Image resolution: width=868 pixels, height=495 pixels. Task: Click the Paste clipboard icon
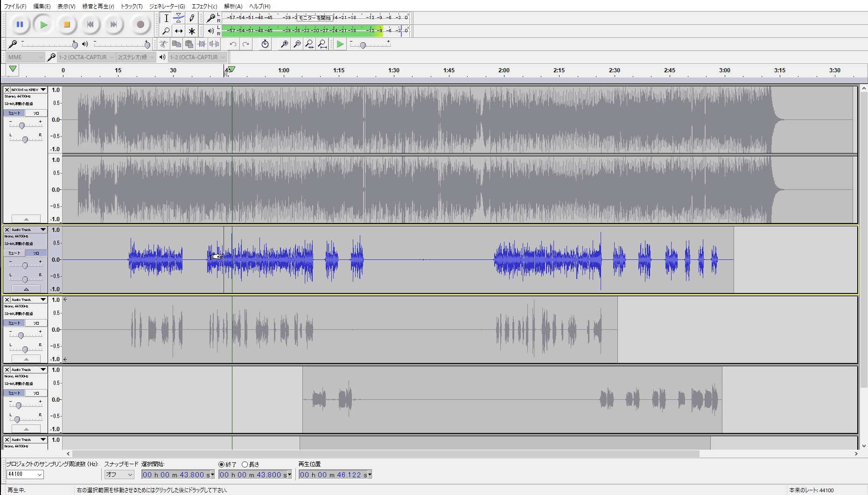coord(189,44)
